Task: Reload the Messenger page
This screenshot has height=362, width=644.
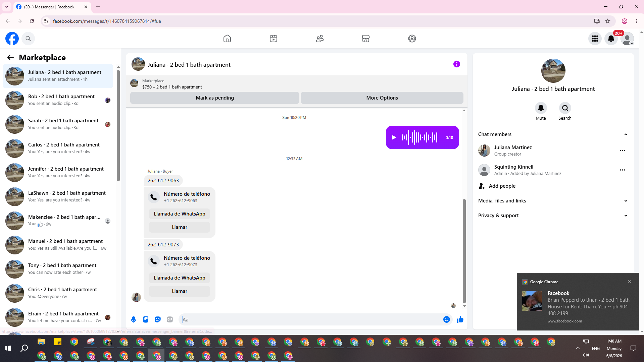Action: 32,21
